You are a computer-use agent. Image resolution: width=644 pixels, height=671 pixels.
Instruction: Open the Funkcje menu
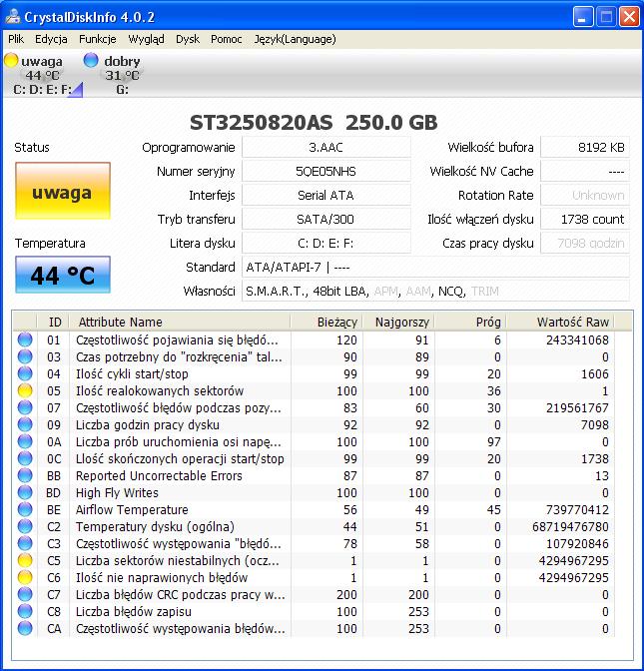tap(98, 39)
